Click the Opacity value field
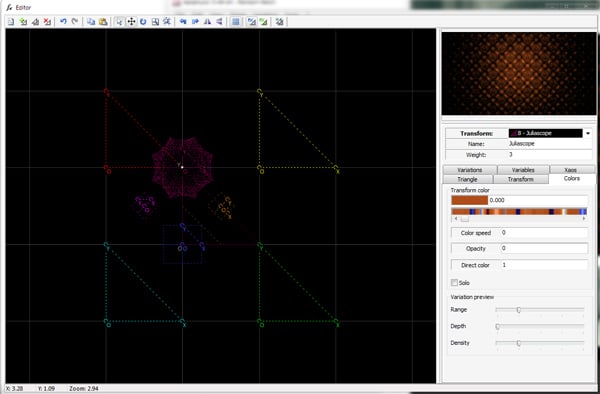 [544, 249]
